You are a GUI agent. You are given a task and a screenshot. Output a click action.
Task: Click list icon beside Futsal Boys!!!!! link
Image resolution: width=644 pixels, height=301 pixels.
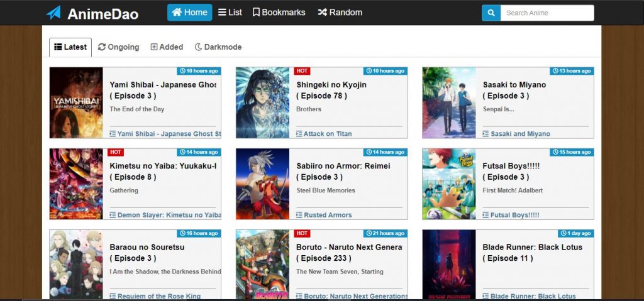(x=486, y=215)
